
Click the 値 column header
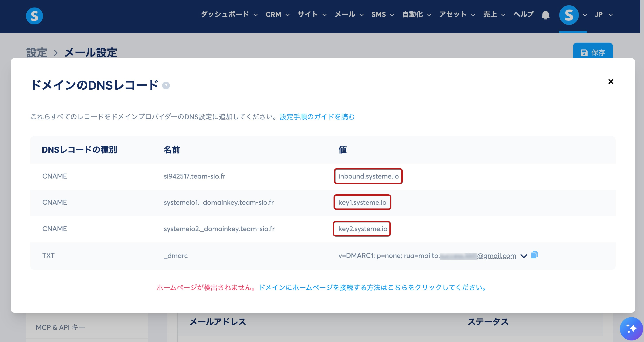coord(342,150)
